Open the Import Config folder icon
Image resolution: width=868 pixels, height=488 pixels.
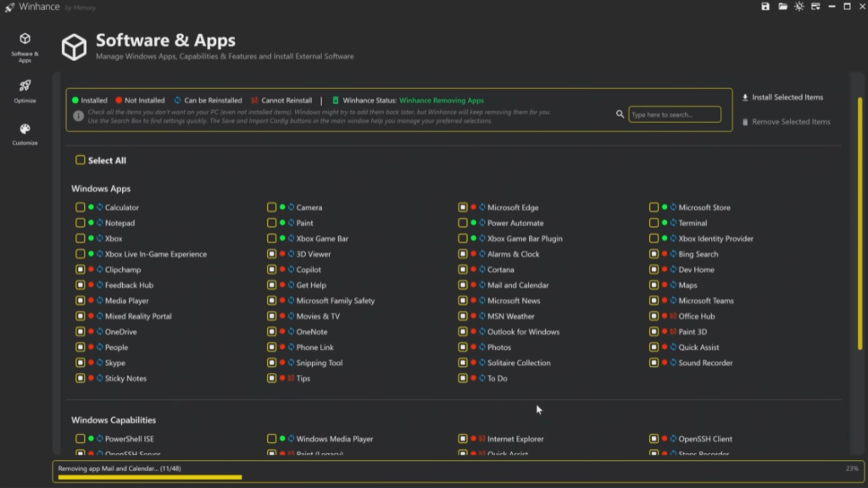click(x=782, y=7)
